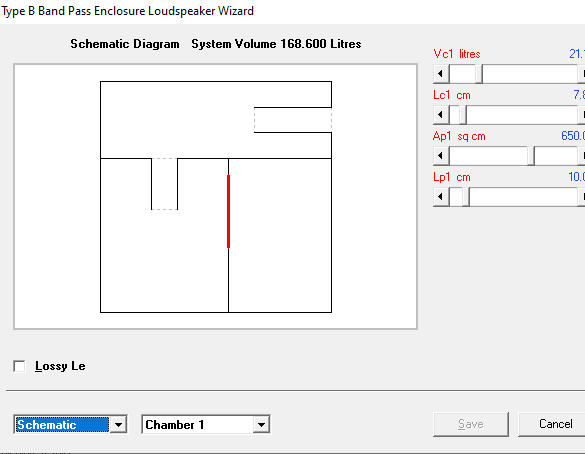The height and width of the screenshot is (454, 585).
Task: Click the red driver line in schematic
Action: coord(228,211)
